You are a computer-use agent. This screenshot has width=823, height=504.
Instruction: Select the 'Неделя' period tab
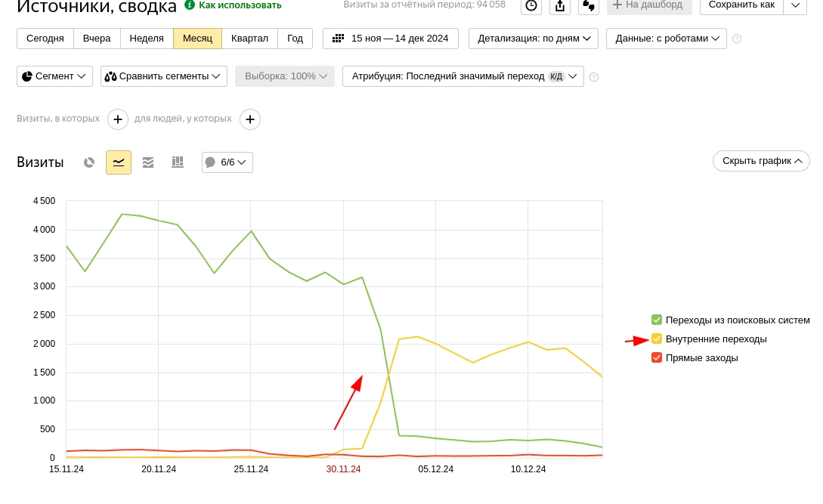147,39
